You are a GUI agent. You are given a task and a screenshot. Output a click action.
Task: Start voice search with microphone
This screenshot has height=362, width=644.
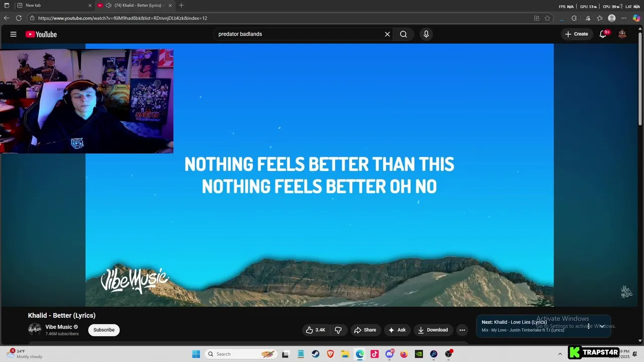426,34
